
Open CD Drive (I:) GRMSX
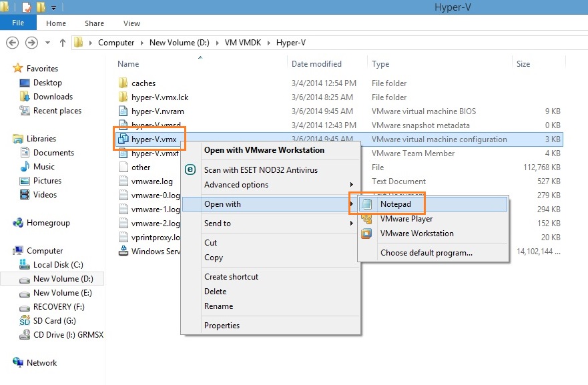pyautogui.click(x=68, y=335)
